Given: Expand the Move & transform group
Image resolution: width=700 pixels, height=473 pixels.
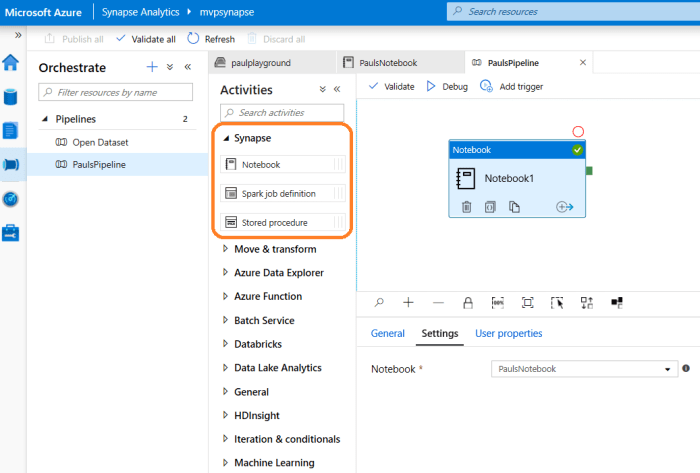Looking at the screenshot, I should 226,249.
